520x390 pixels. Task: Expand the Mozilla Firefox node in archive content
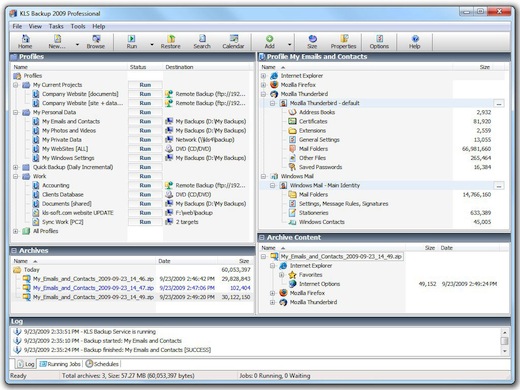point(273,293)
